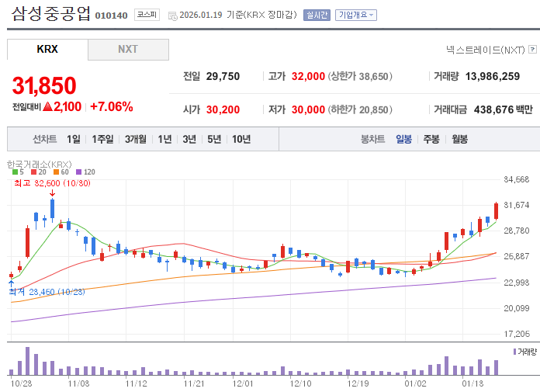
Task: Click the open price value 30,200
Action: (223, 109)
